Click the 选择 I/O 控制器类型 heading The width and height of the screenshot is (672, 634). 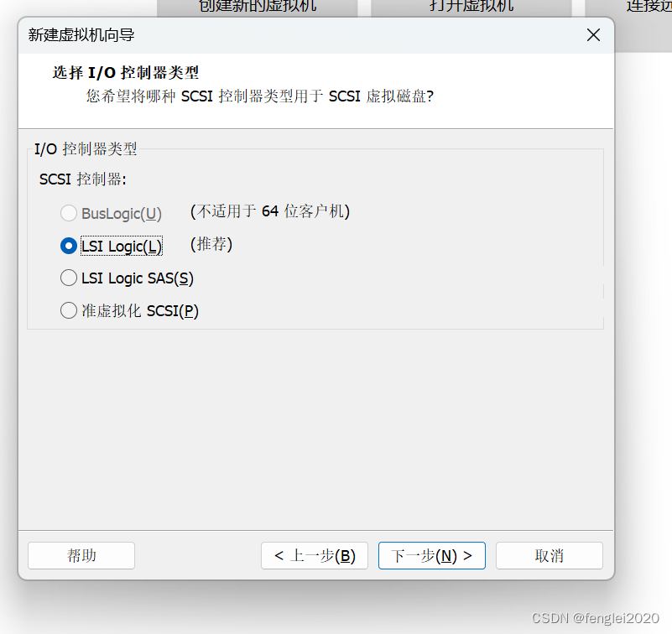tap(126, 73)
